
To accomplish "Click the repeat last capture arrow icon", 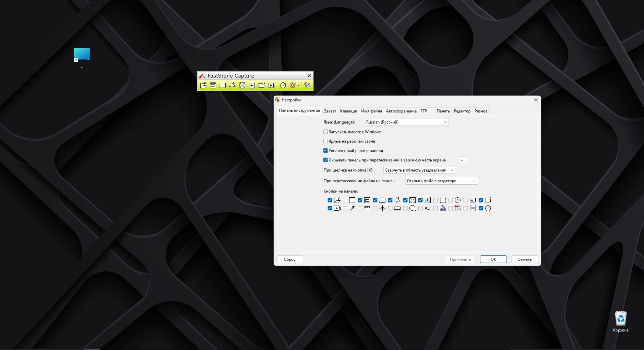I will 428,208.
